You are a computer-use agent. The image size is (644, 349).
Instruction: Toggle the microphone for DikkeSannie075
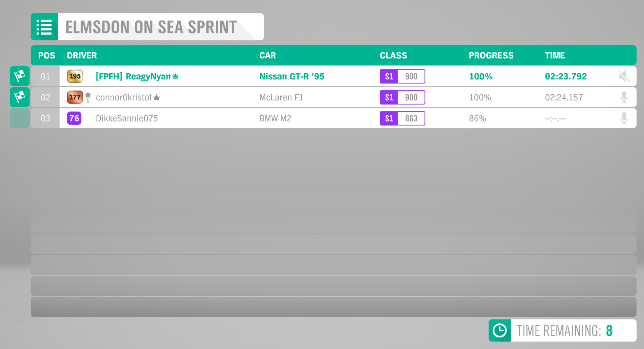624,118
